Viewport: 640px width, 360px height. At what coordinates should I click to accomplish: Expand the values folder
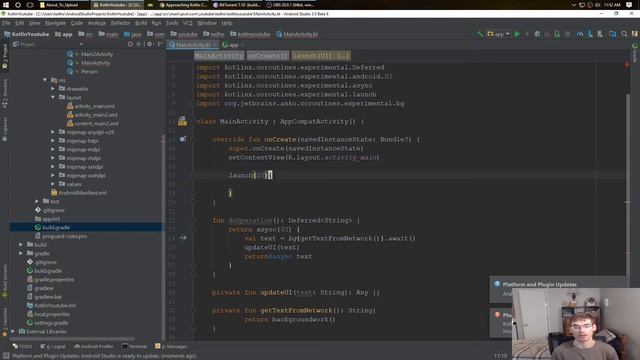pos(53,184)
